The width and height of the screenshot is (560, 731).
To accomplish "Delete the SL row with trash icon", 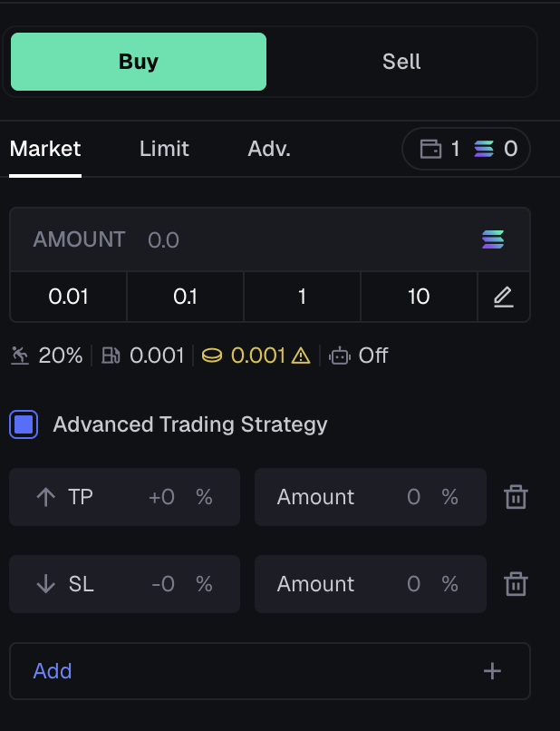I will pyautogui.click(x=516, y=584).
